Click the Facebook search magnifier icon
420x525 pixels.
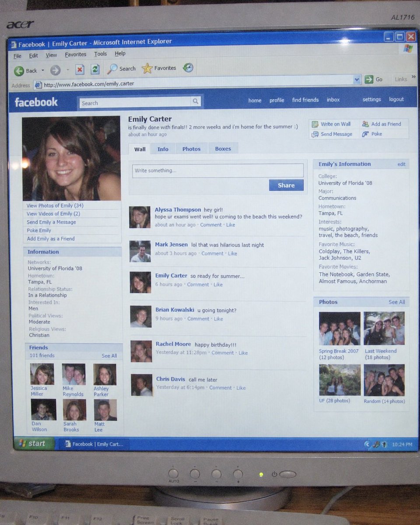click(196, 101)
